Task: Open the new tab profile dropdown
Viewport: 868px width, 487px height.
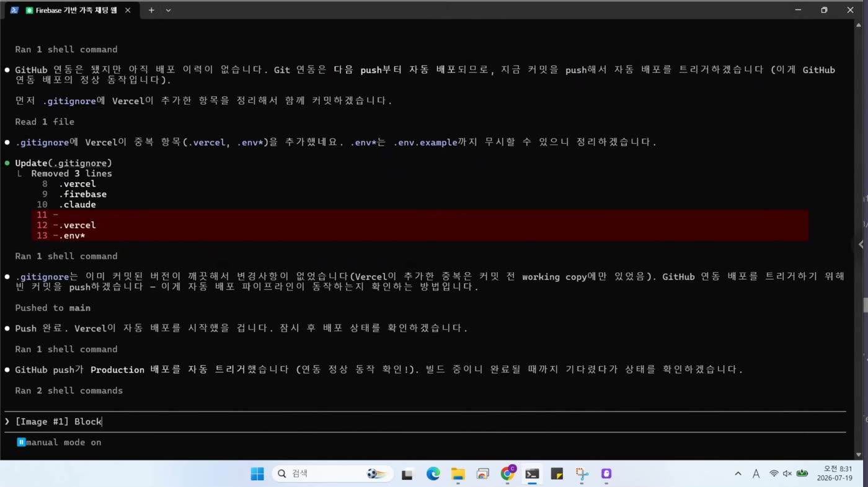Action: coord(168,10)
